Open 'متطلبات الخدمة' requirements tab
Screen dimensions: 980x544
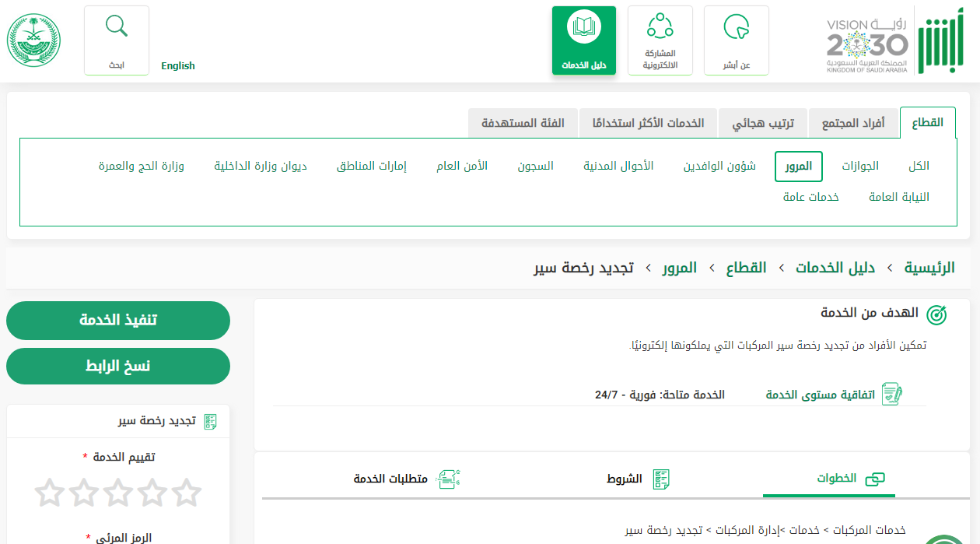coord(407,479)
